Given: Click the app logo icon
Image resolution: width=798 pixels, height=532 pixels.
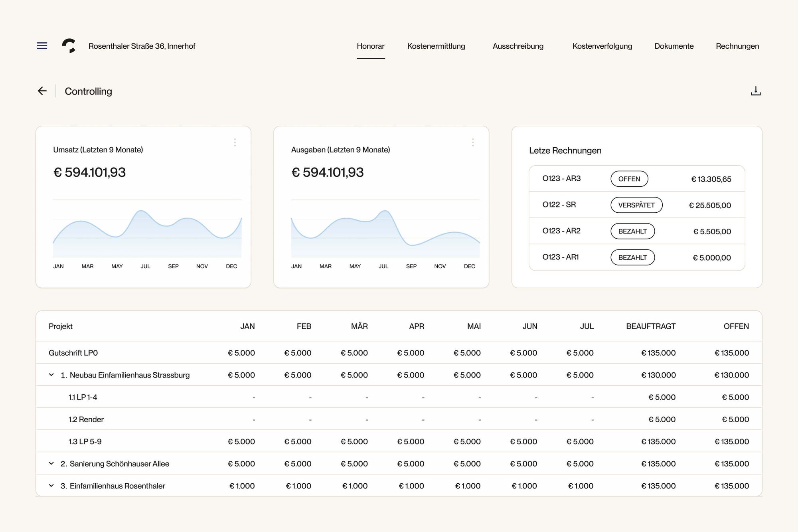Looking at the screenshot, I should [69, 46].
